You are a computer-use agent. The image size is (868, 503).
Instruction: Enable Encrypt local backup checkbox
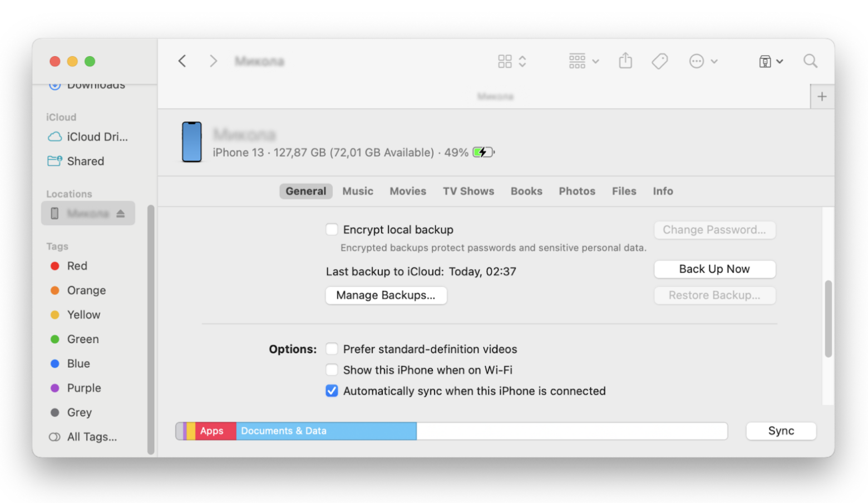[332, 229]
